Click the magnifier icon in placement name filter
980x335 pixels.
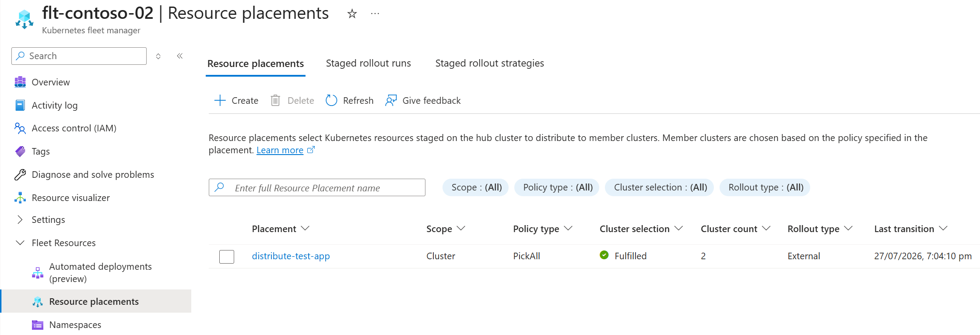[220, 187]
